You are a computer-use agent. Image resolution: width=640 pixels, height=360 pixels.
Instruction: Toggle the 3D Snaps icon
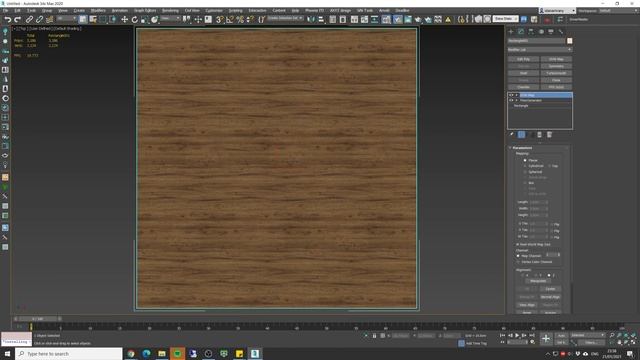pyautogui.click(x=220, y=19)
